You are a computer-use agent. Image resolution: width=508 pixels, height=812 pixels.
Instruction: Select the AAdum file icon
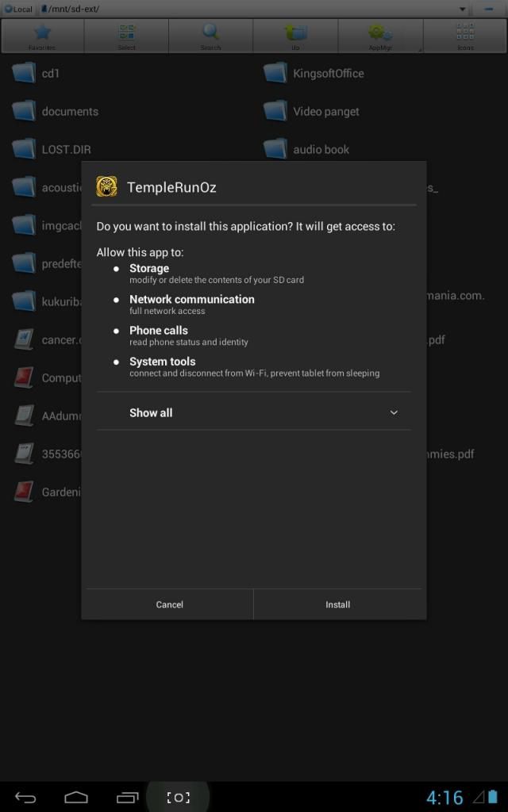(x=24, y=416)
